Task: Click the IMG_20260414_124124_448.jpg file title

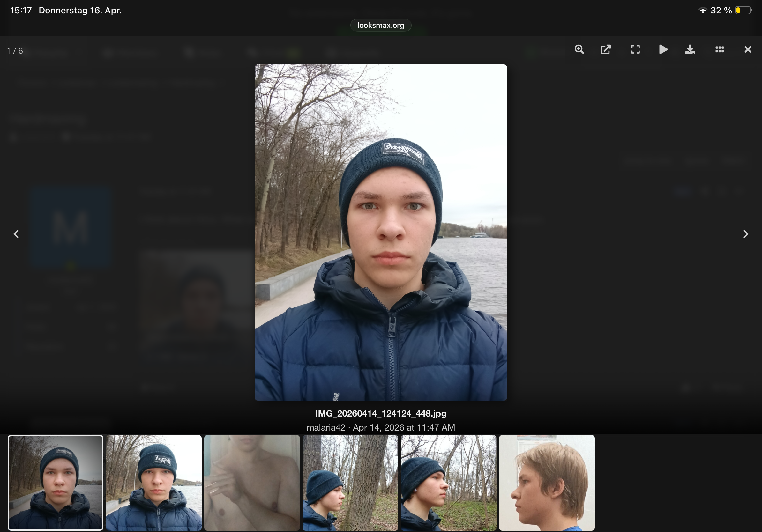Action: tap(381, 414)
